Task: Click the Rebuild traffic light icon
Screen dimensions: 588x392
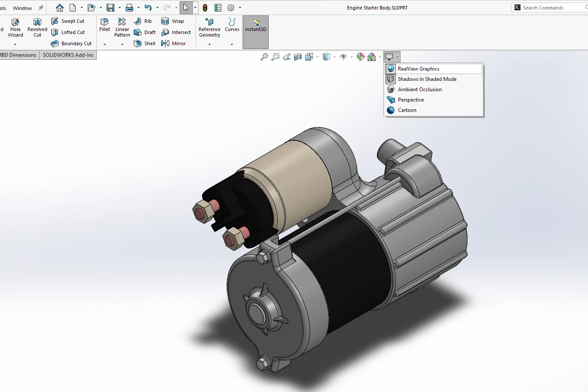Action: pos(205,8)
